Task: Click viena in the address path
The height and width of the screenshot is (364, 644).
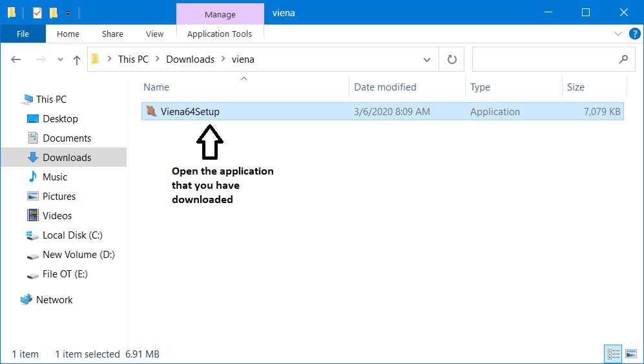Action: pos(243,59)
